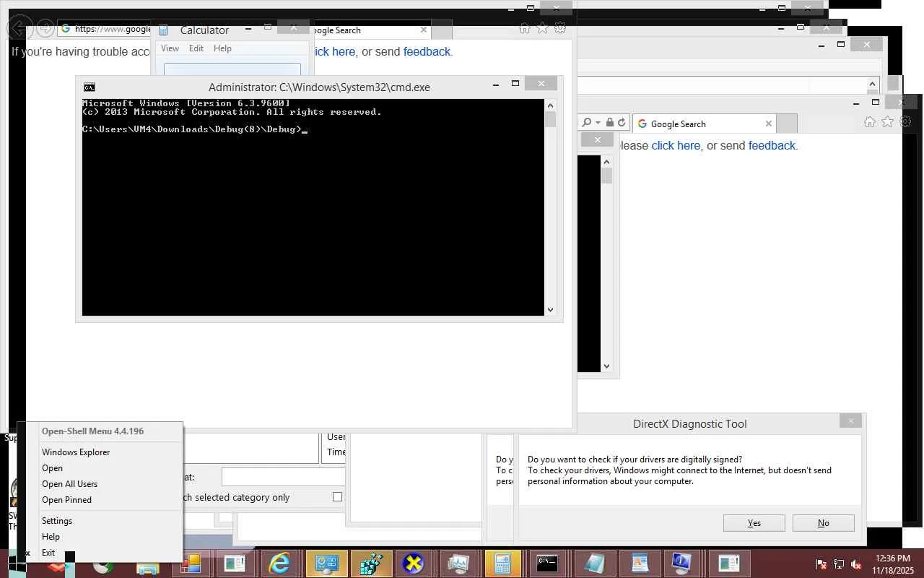The width and height of the screenshot is (924, 578).
Task: Close the DirectX Diagnostic Tool dialog
Action: pyautogui.click(x=851, y=420)
